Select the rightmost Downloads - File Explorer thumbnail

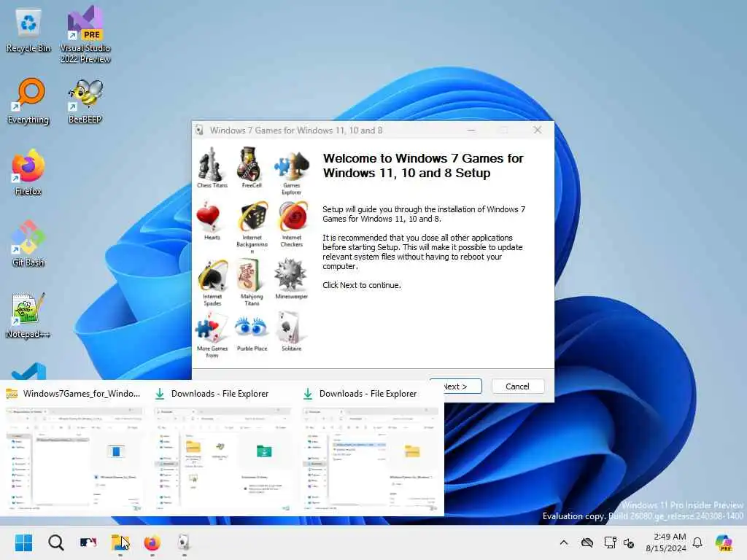(370, 449)
